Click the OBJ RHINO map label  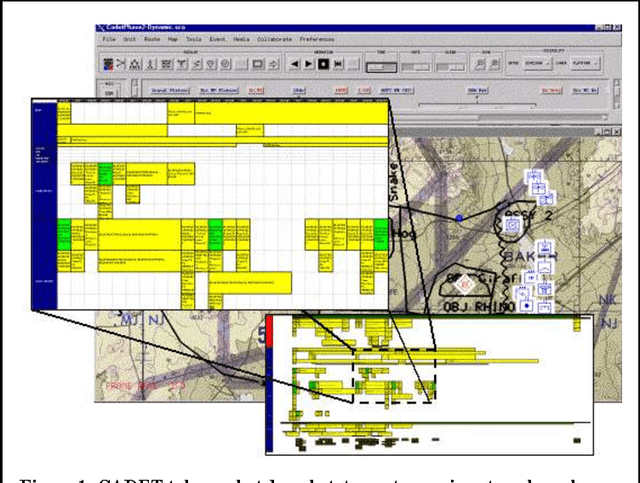click(479, 307)
